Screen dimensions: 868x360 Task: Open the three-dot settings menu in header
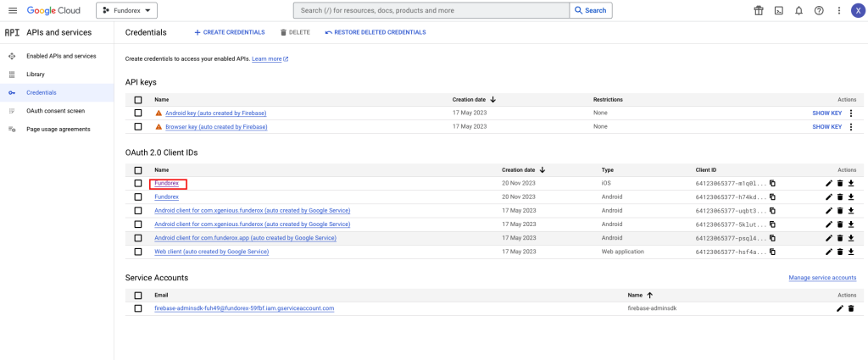(838, 10)
